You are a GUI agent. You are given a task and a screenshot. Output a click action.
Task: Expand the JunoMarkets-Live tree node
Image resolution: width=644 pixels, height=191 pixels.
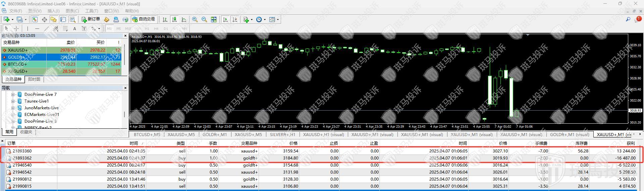click(x=13, y=108)
